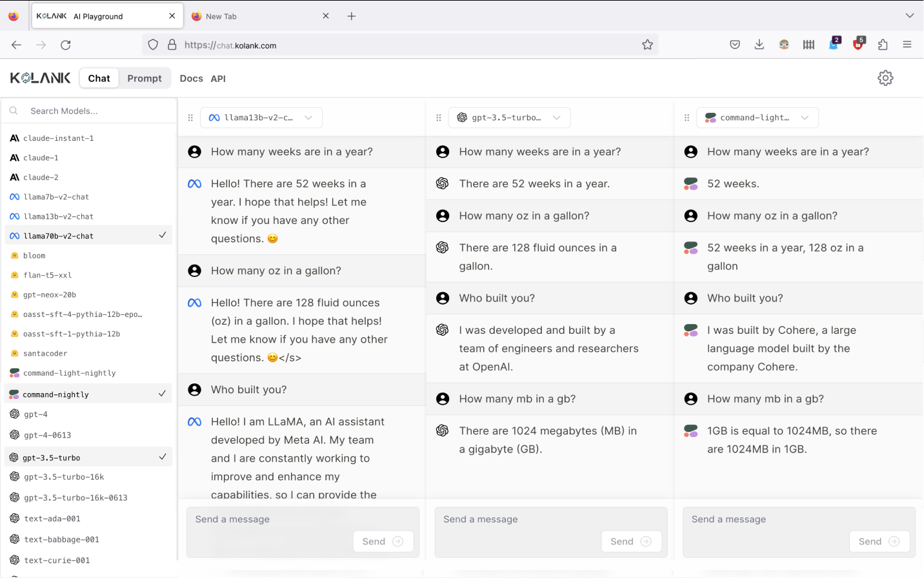
Task: Switch to the Chat tab
Action: click(99, 78)
